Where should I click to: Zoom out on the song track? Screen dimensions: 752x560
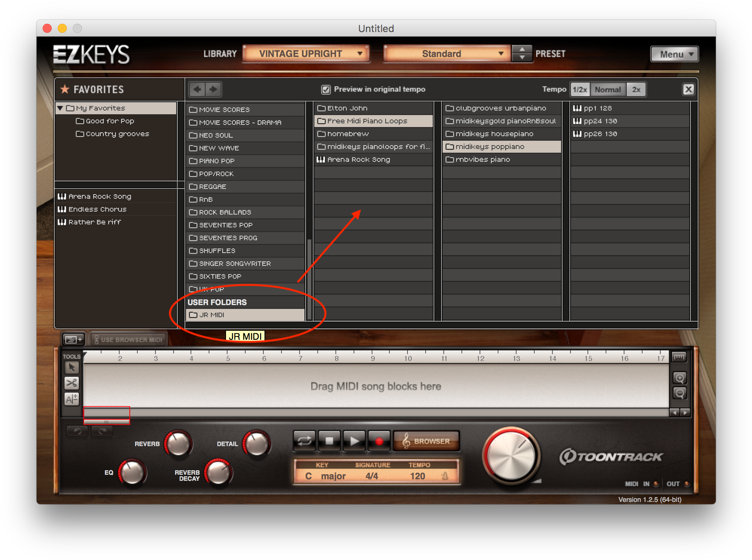(x=680, y=393)
